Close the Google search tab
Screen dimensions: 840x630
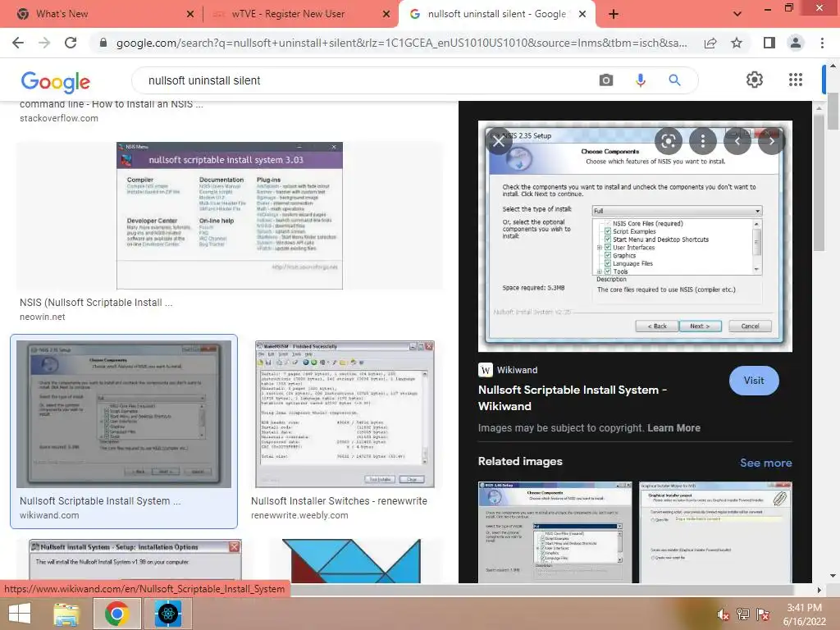point(583,14)
